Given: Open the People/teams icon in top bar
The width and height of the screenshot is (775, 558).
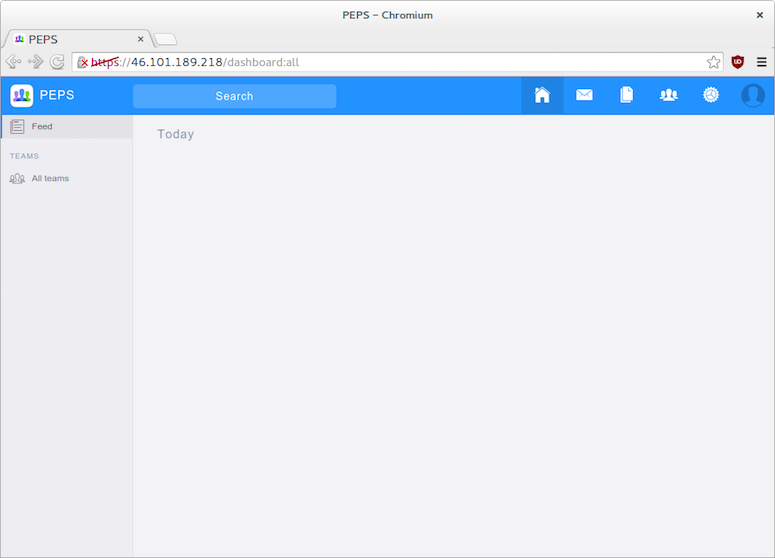Looking at the screenshot, I should (669, 94).
